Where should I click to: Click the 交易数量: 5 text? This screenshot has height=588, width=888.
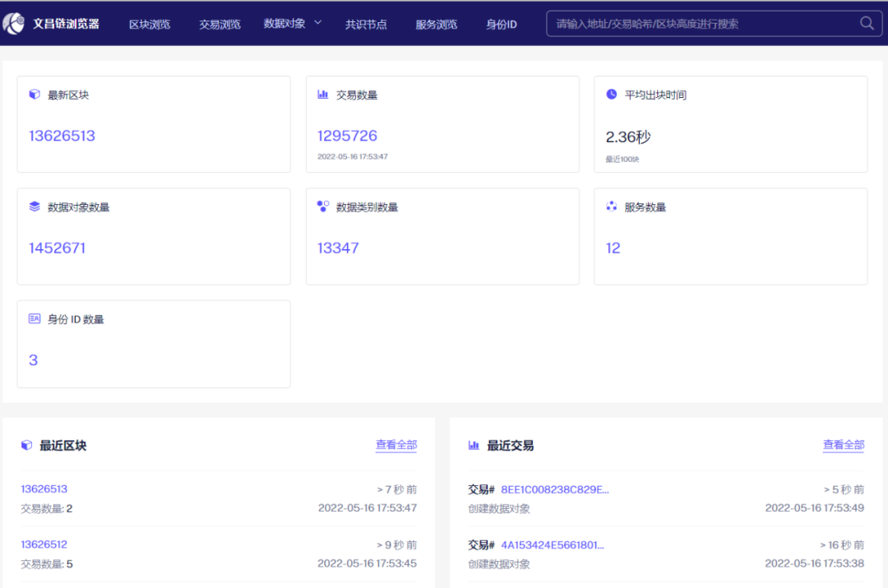click(46, 564)
